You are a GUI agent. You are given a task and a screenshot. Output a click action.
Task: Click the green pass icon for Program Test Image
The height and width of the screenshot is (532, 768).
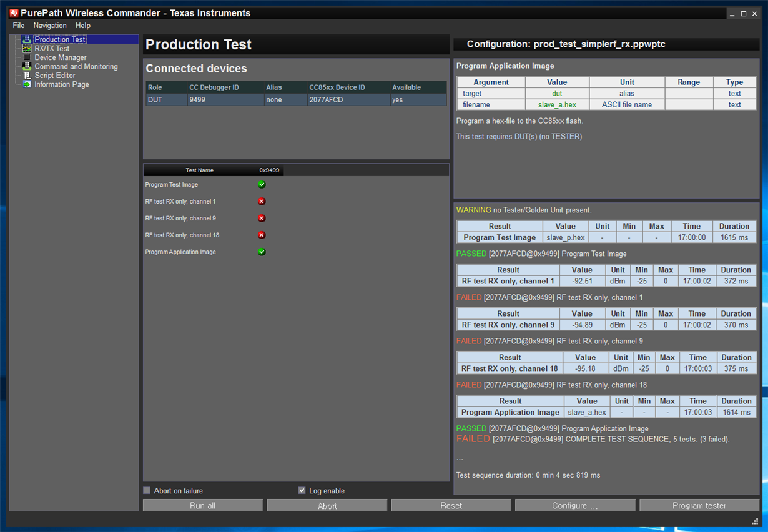pyautogui.click(x=262, y=184)
